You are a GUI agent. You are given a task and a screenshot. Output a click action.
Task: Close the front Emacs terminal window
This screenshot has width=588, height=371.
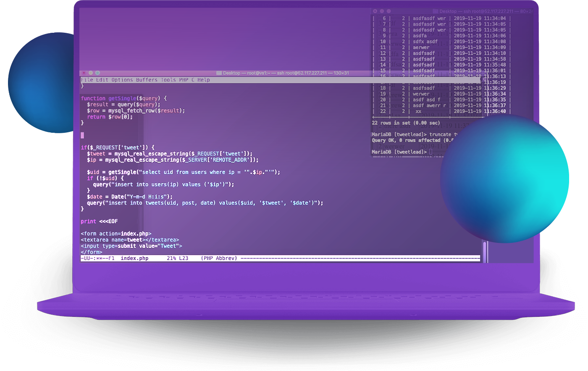(x=84, y=73)
